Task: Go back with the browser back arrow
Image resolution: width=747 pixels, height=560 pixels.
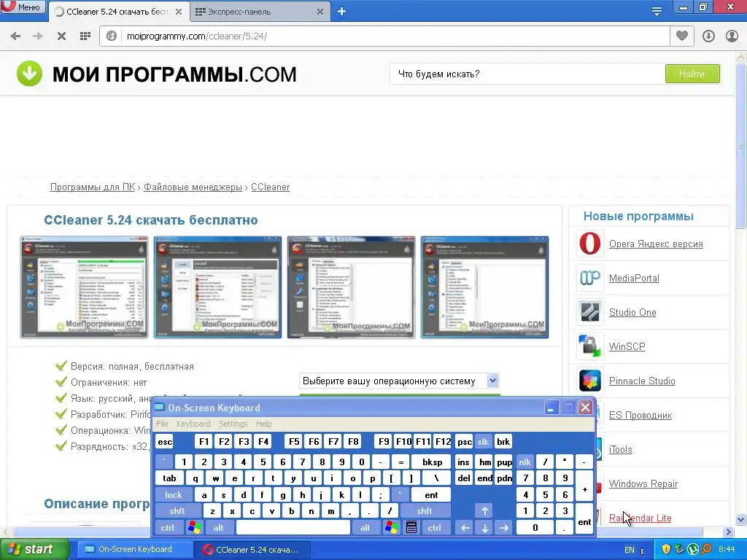Action: 15,36
